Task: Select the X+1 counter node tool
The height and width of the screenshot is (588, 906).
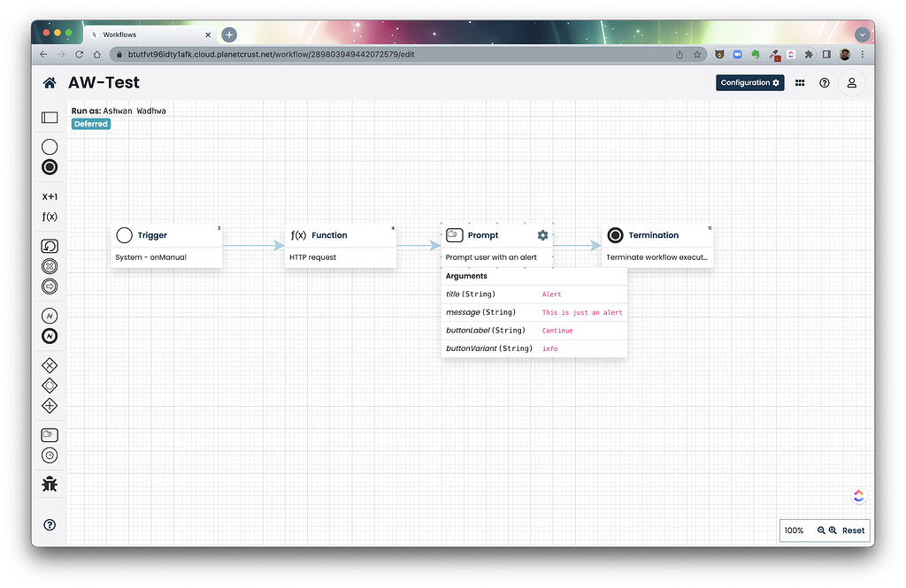Action: coord(49,195)
